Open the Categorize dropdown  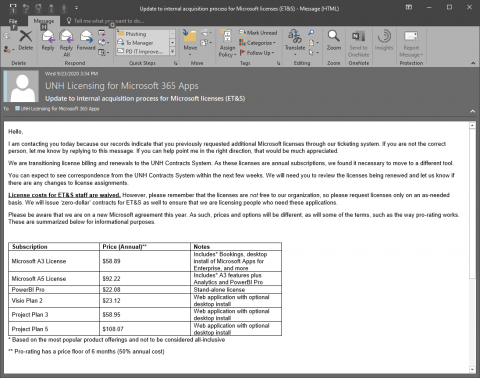point(257,43)
